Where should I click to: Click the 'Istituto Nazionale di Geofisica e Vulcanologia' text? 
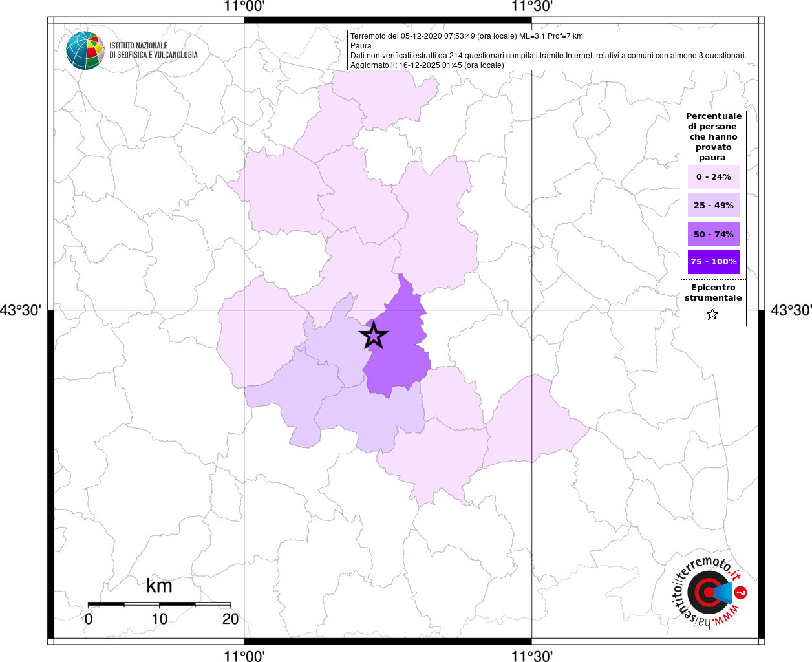click(x=153, y=50)
